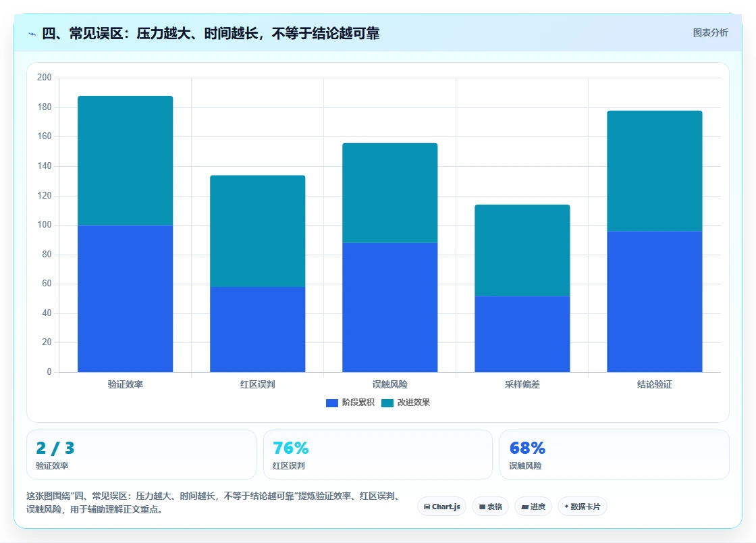Click the 采样偏差 x-axis label
Screen dimensions: 756x543
522,384
